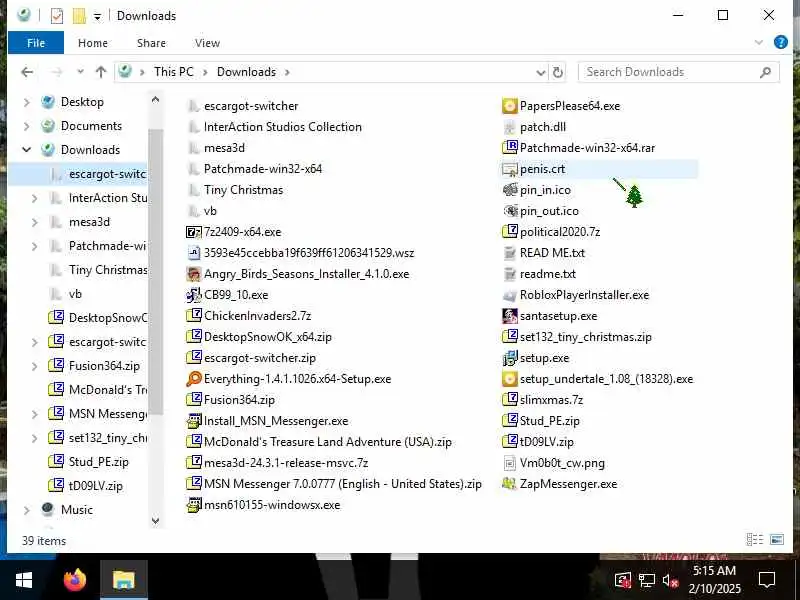The image size is (800, 600).
Task: Click the msn610155-windowsx.exe icon
Action: [193, 505]
